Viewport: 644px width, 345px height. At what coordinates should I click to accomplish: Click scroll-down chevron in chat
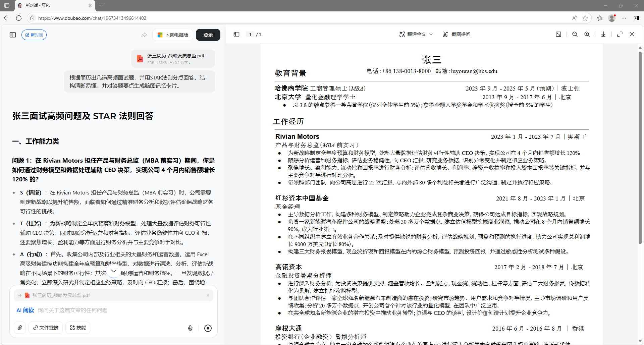[114, 271]
